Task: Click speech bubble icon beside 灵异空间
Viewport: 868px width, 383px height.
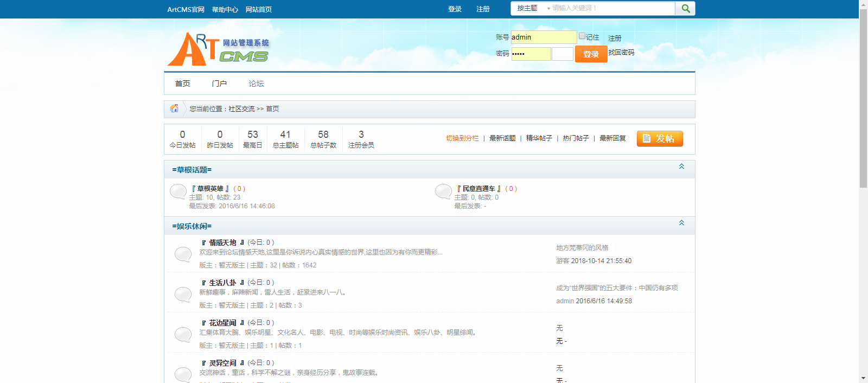Action: click(183, 375)
